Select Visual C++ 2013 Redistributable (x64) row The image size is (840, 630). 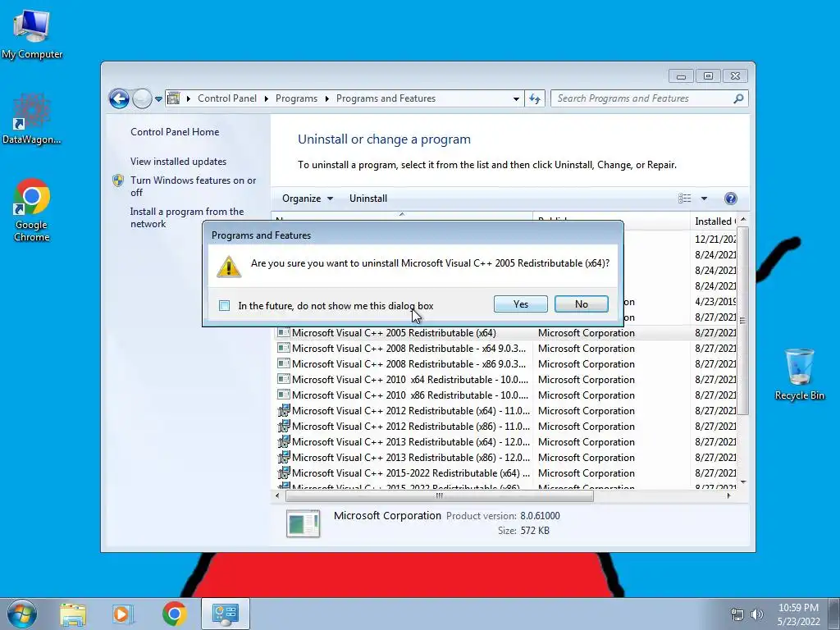click(x=505, y=441)
